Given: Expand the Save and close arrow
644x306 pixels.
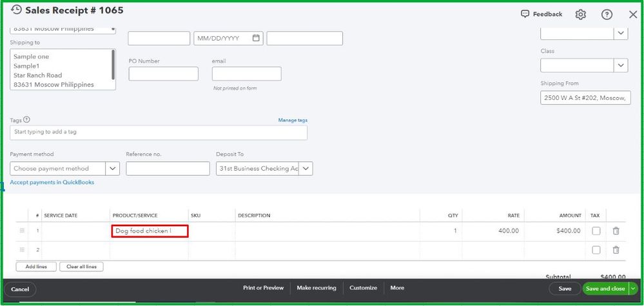Looking at the screenshot, I should pyautogui.click(x=633, y=289).
